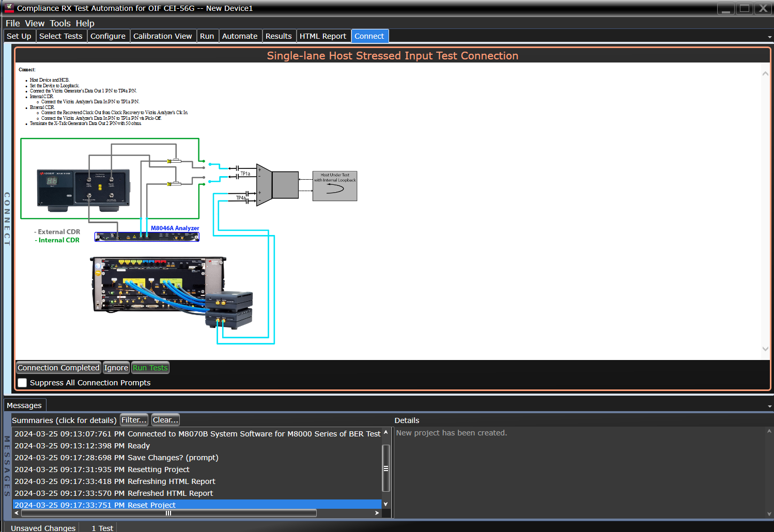This screenshot has height=532, width=774.
Task: Collapse the CONNECT side panel strip
Action: pos(7,218)
